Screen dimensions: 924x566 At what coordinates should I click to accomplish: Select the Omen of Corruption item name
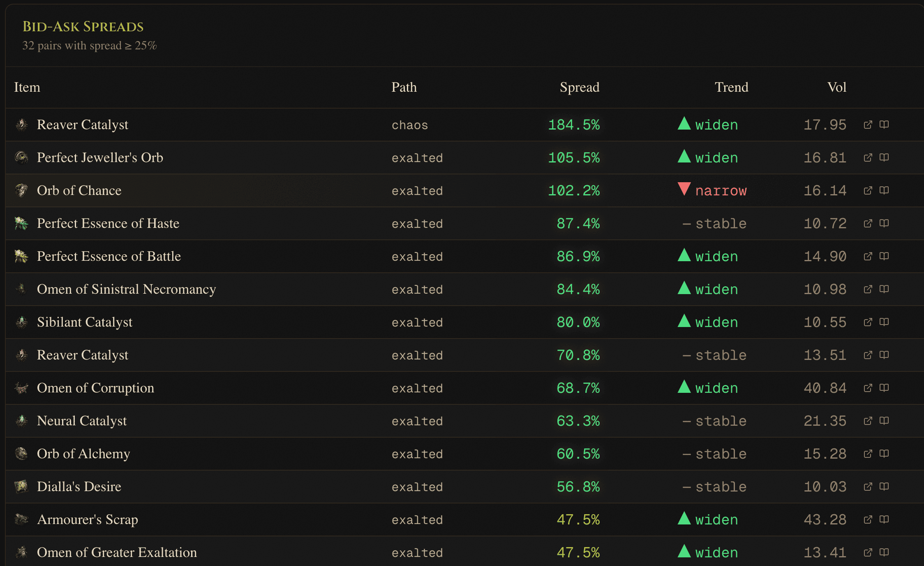95,388
